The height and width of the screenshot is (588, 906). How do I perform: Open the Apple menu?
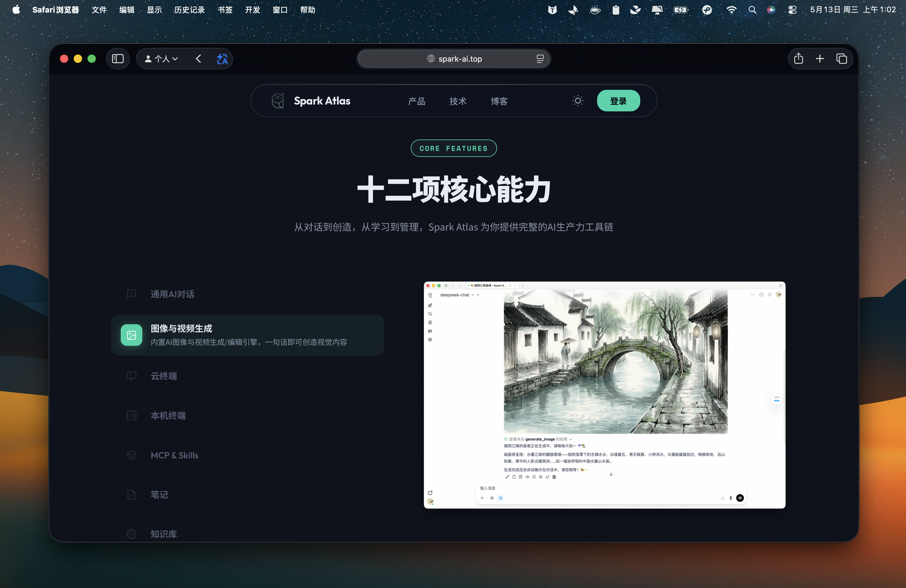pos(16,10)
